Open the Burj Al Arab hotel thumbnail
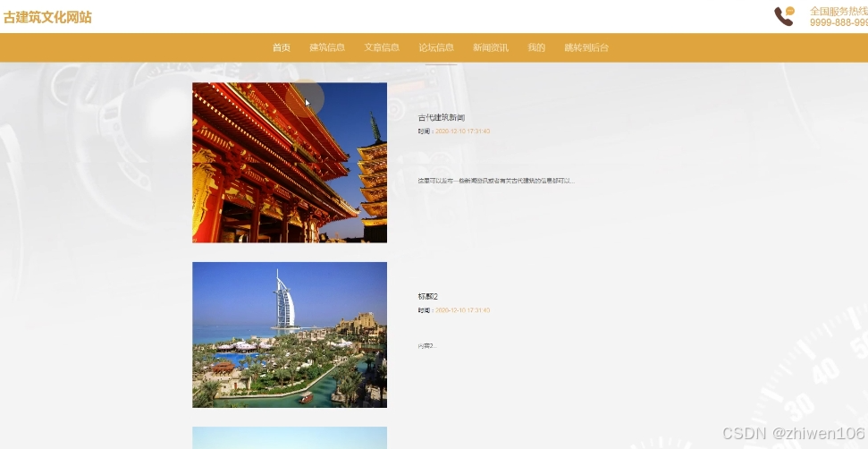This screenshot has width=868, height=449. [x=290, y=335]
